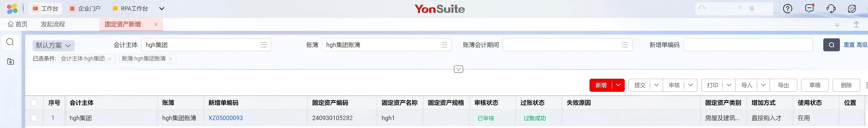Open the favorites folder icon in sidebar
868x128 pixels.
click(10, 62)
